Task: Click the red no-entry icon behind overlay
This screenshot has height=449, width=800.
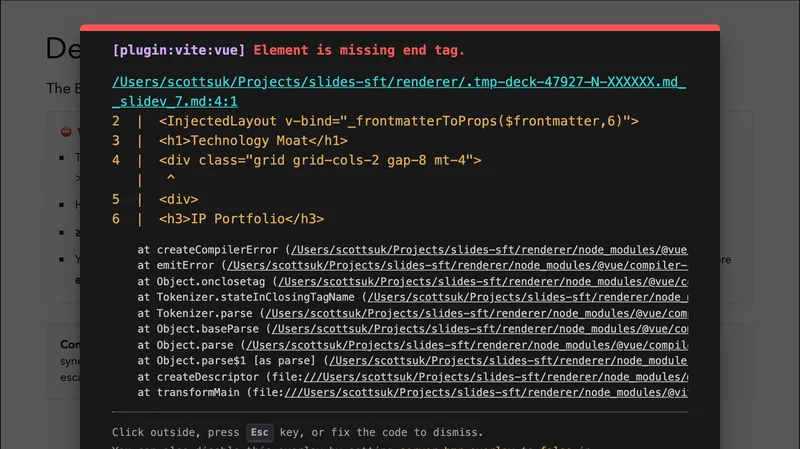Action: coord(65,131)
